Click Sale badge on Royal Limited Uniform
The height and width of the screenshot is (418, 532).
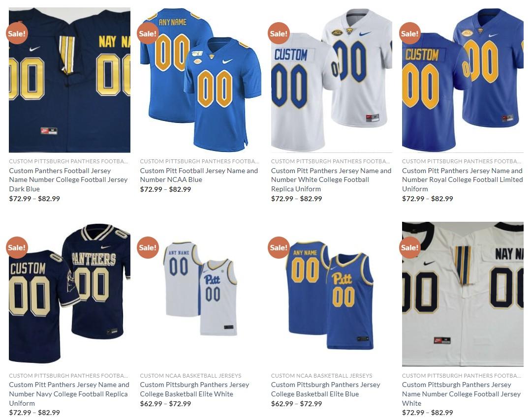pyautogui.click(x=409, y=33)
